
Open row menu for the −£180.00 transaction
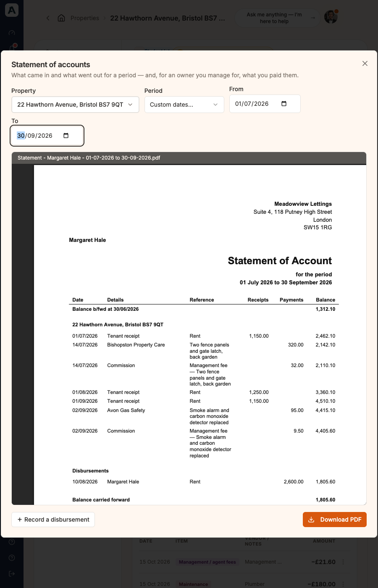[x=344, y=584]
